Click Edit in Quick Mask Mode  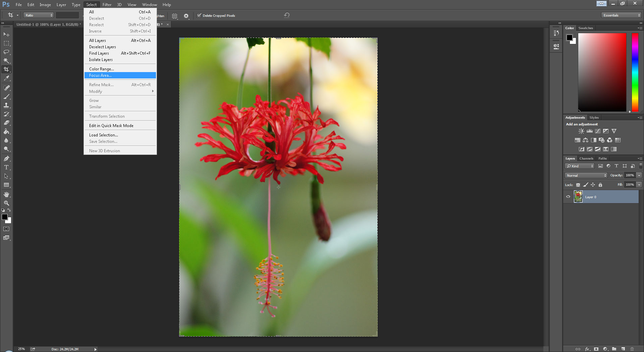pyautogui.click(x=111, y=126)
